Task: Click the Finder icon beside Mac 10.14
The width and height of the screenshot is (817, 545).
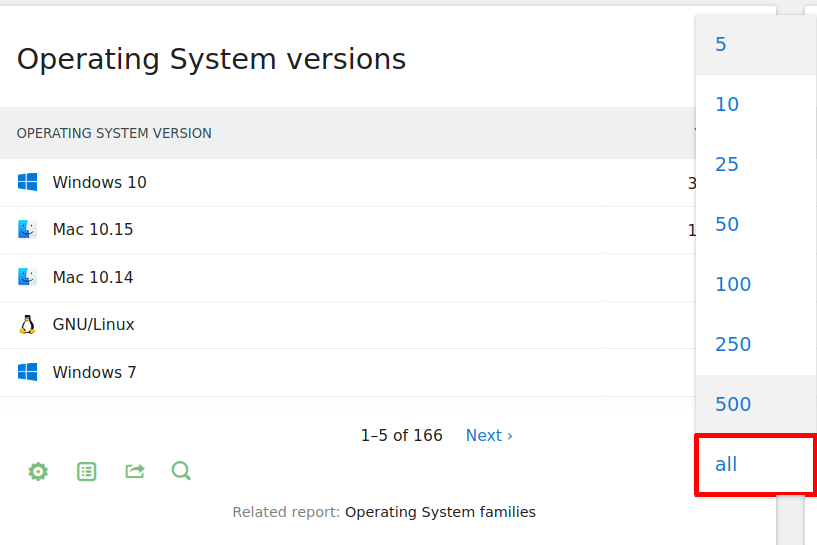Action: pyautogui.click(x=28, y=277)
